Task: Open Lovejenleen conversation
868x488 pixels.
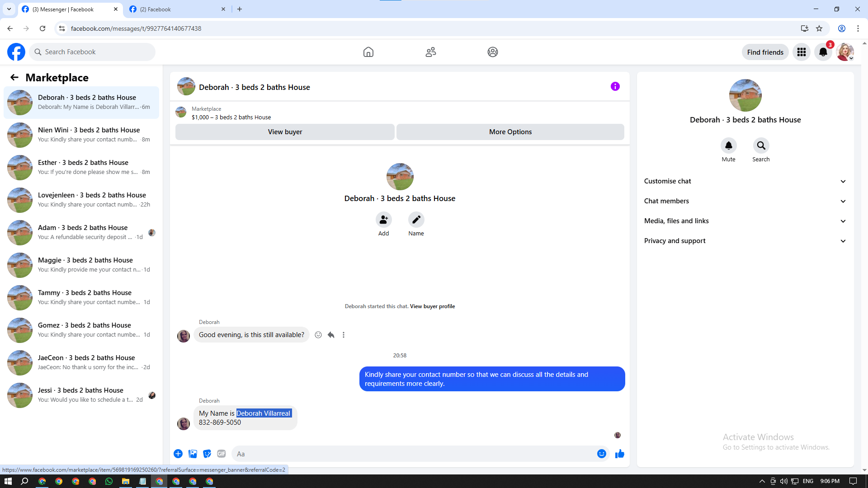Action: [81, 200]
